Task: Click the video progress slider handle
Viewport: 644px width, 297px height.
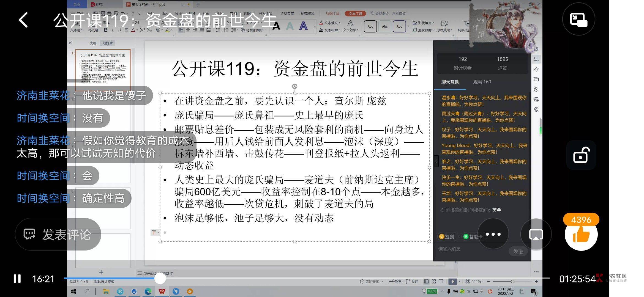Action: tap(160, 279)
